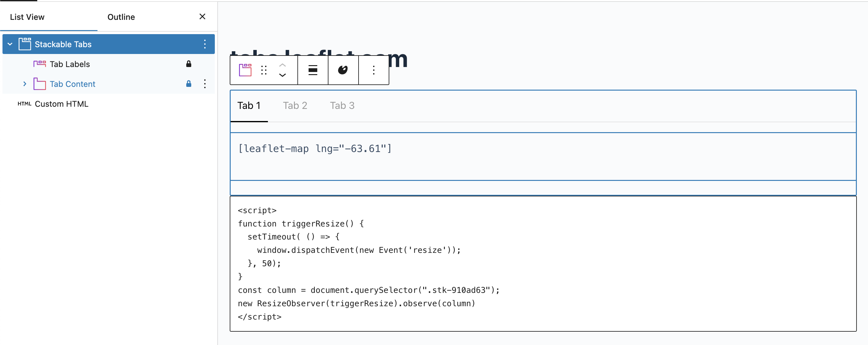Click the lock icon on Tab Labels row
This screenshot has height=345, width=868.
pos(189,64)
